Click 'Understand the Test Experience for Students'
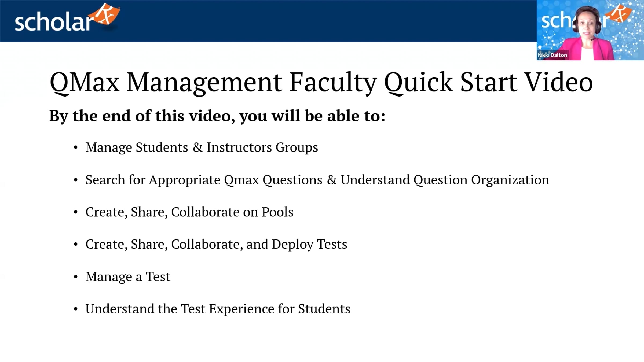644x362 pixels. tap(218, 309)
